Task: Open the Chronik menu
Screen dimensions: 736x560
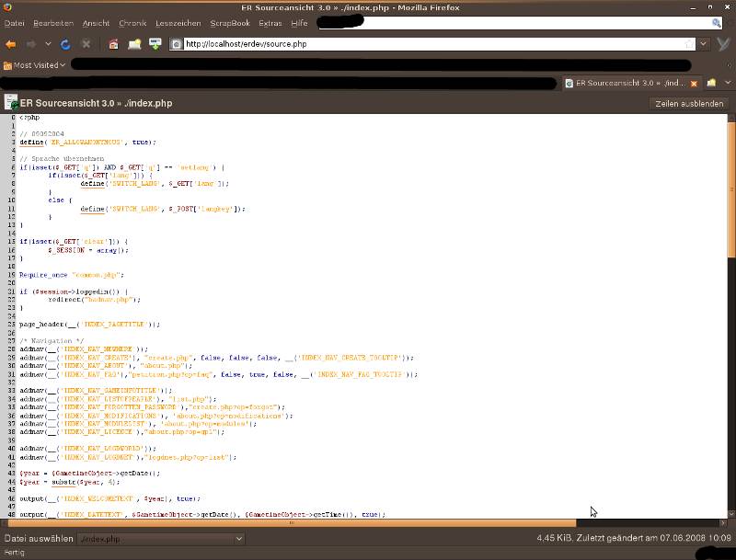Action: (x=132, y=23)
